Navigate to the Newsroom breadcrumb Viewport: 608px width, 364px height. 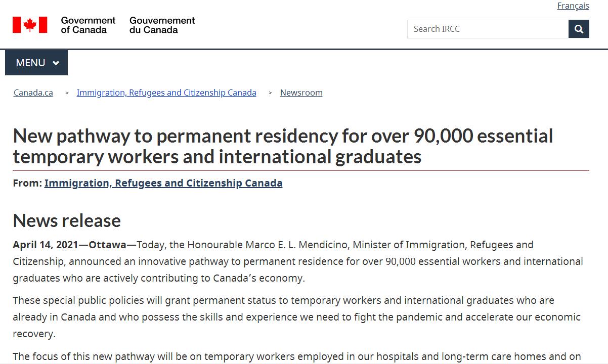pyautogui.click(x=301, y=93)
